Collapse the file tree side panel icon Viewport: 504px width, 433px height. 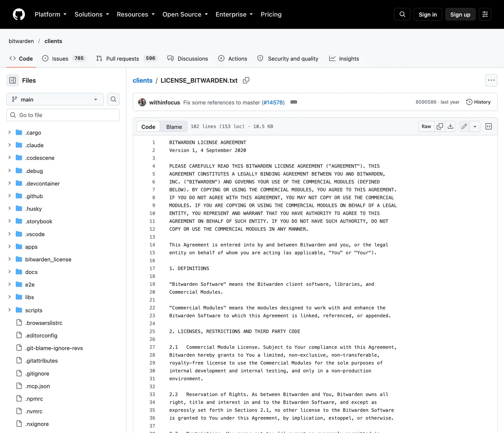(x=13, y=81)
